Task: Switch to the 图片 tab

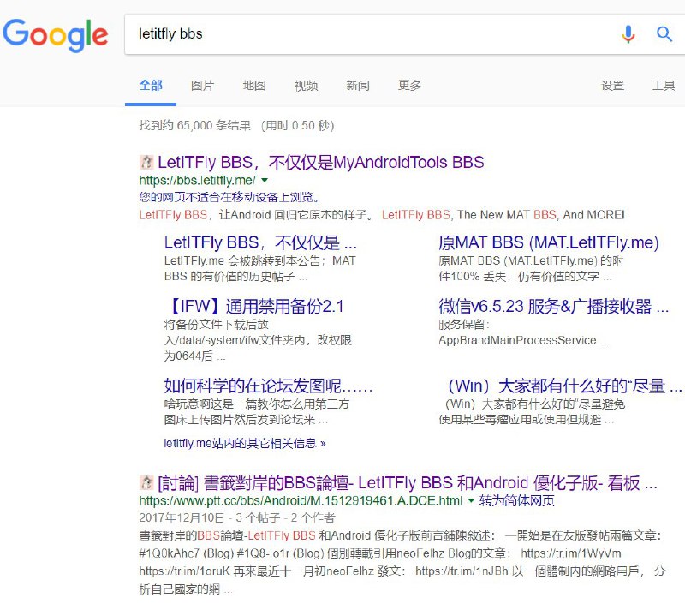Action: (203, 86)
